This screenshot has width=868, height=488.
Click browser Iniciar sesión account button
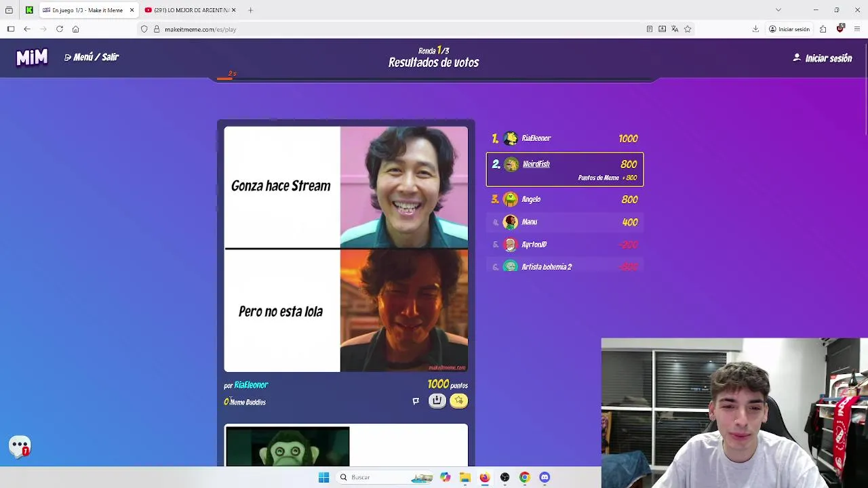(x=789, y=29)
